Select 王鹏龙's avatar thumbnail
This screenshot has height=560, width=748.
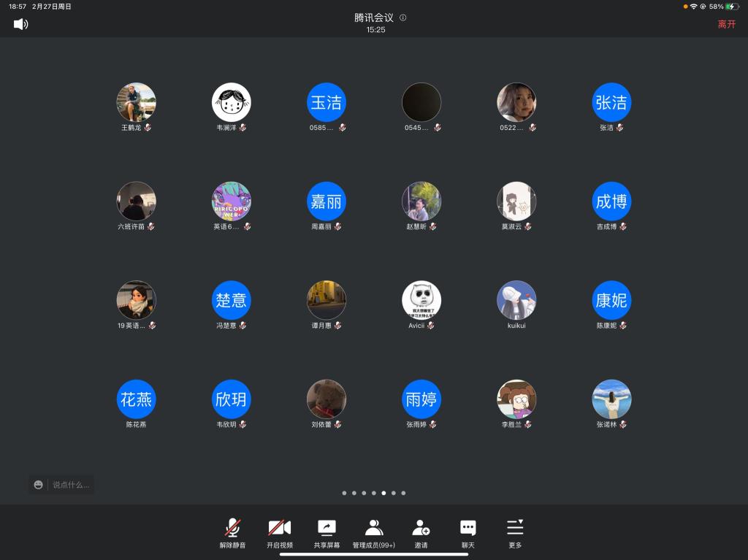coord(137,102)
